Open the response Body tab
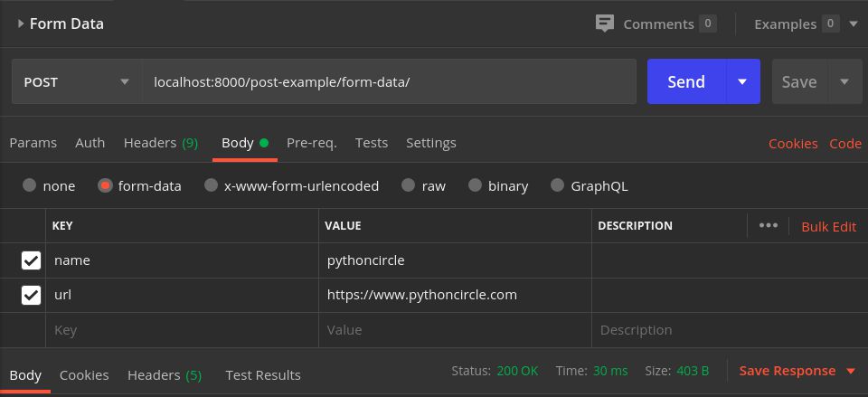The image size is (868, 397). 25,375
